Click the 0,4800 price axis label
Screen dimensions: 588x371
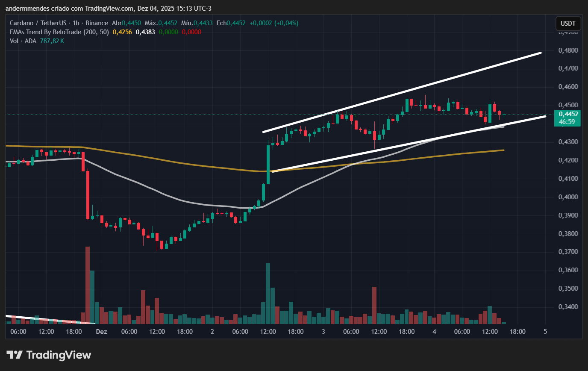coord(568,51)
